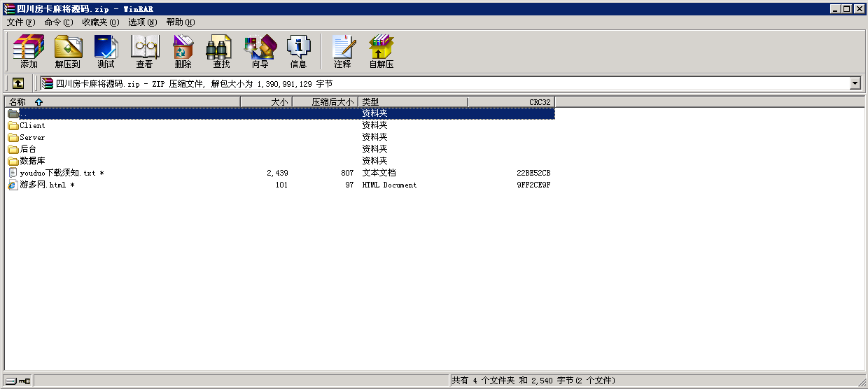
Task: Open the 查看 (View) toolbar icon
Action: click(144, 51)
